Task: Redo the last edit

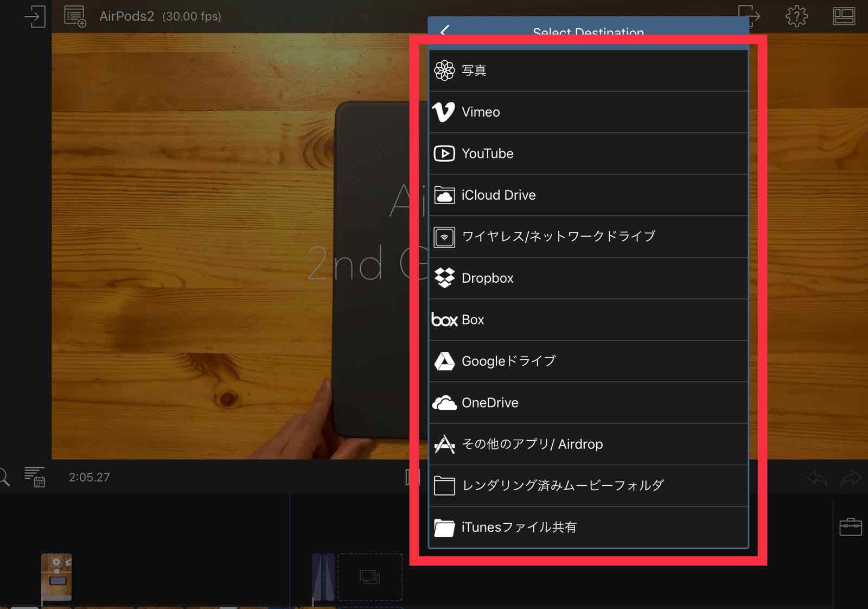Action: 851,478
